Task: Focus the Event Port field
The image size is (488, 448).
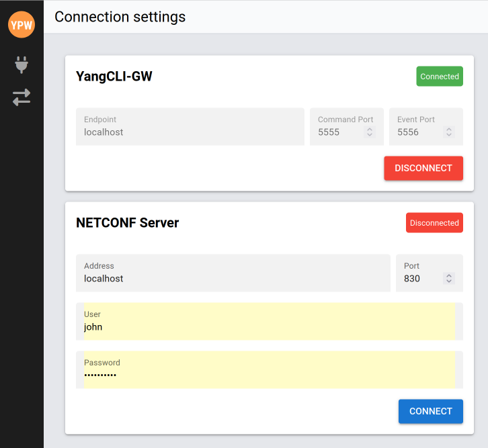Action: pos(418,132)
